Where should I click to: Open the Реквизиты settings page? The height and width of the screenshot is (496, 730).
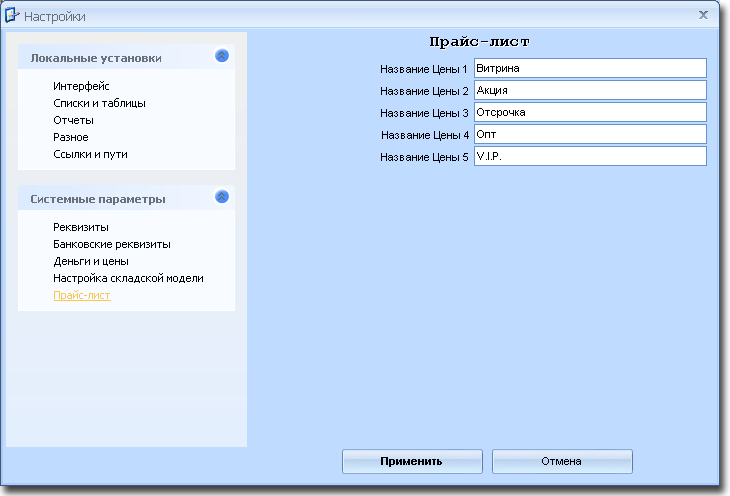(x=81, y=227)
